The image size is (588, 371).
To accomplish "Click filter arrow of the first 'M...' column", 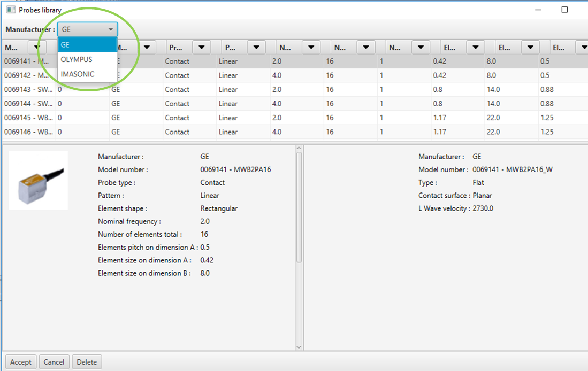I will point(37,48).
